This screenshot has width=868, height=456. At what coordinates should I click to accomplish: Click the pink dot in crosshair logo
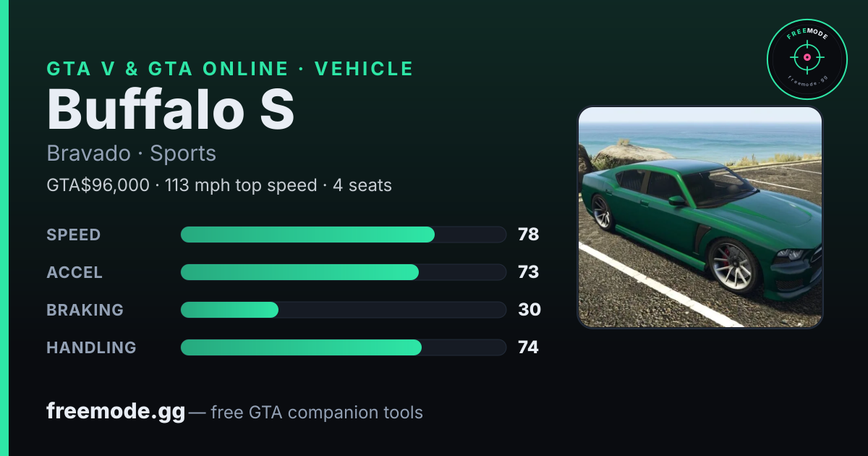point(807,56)
